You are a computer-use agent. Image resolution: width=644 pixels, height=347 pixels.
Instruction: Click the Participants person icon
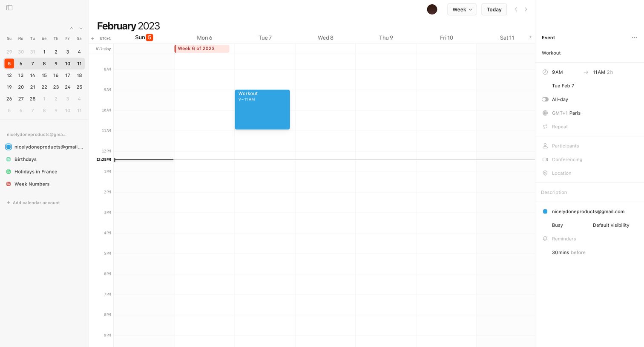pyautogui.click(x=545, y=146)
